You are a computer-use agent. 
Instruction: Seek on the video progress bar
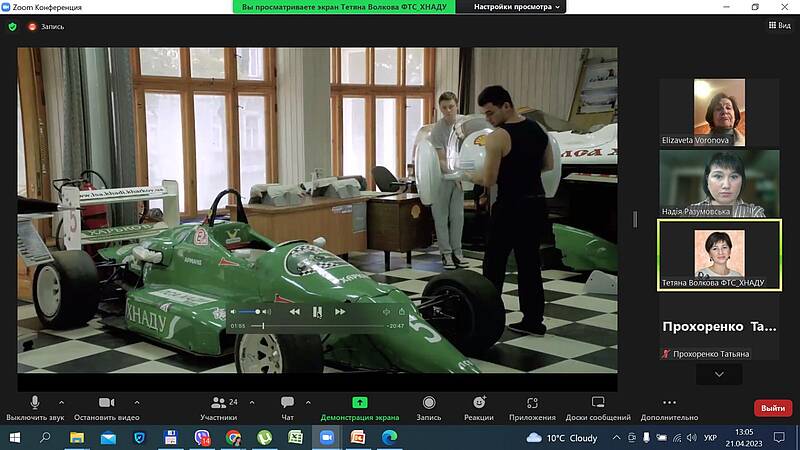(317, 326)
